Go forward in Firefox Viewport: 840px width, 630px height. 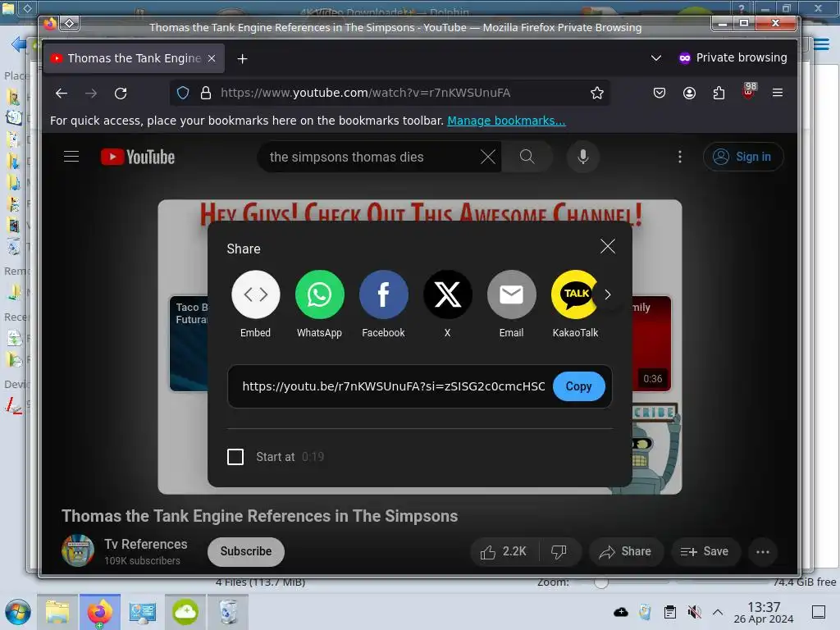click(x=91, y=94)
